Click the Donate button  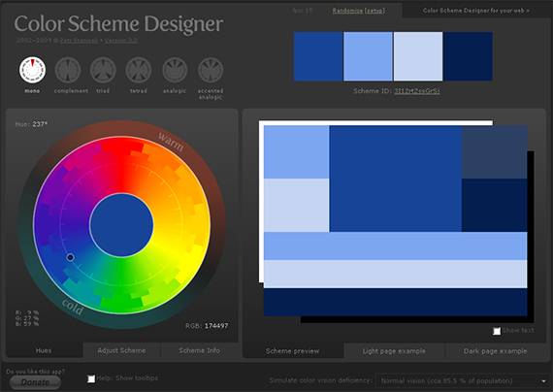point(35,382)
